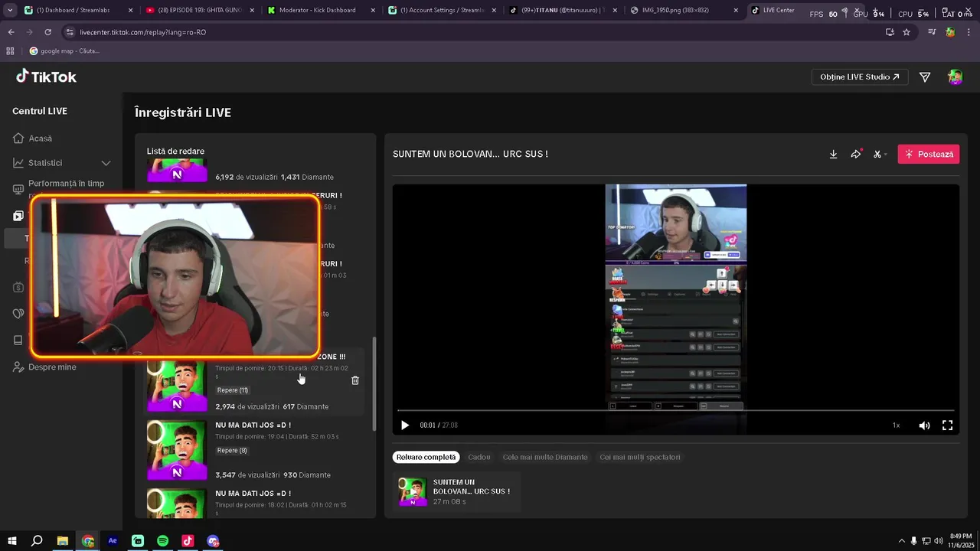Open Streamlabs from the taskbar
This screenshot has width=980, height=551.
click(x=138, y=541)
